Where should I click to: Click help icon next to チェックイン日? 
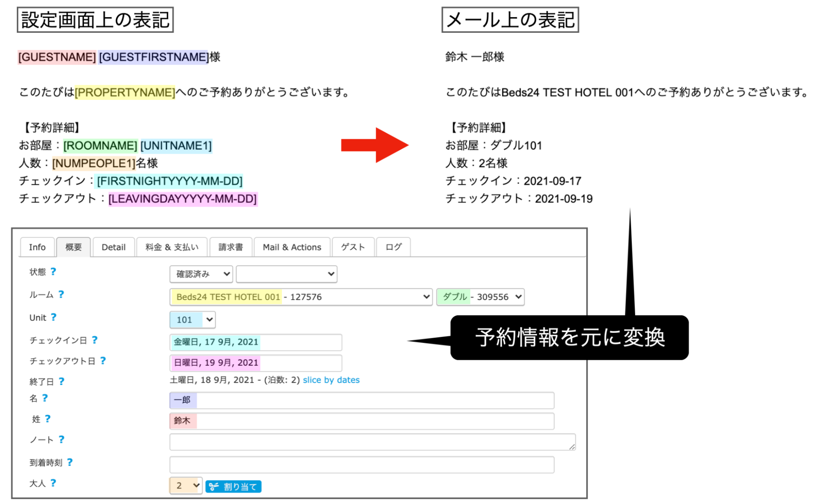tap(95, 339)
